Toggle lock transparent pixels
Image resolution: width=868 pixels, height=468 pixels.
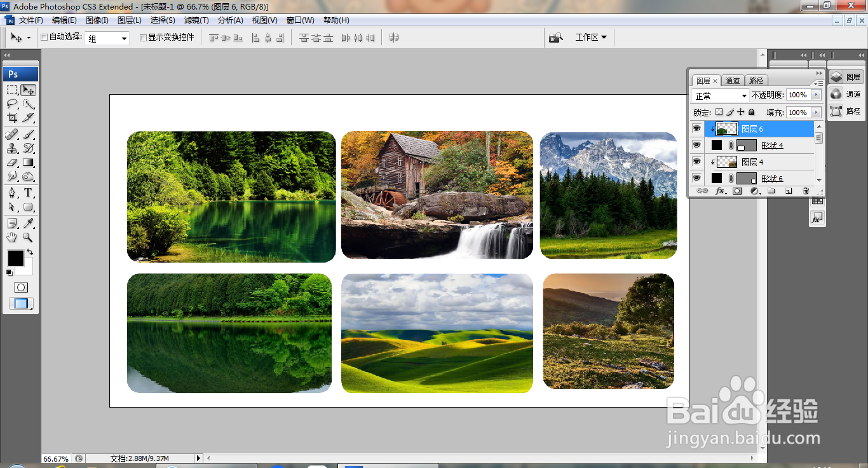pos(719,112)
